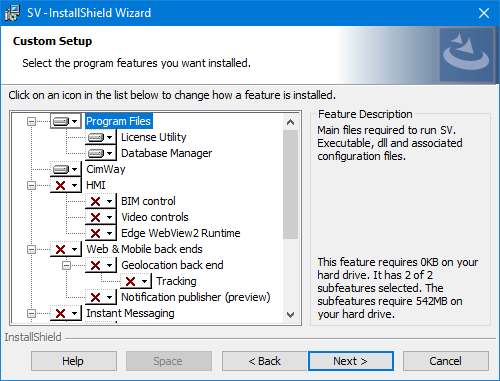
Task: Open install-state dropdown for BIM control
Action: 101,201
